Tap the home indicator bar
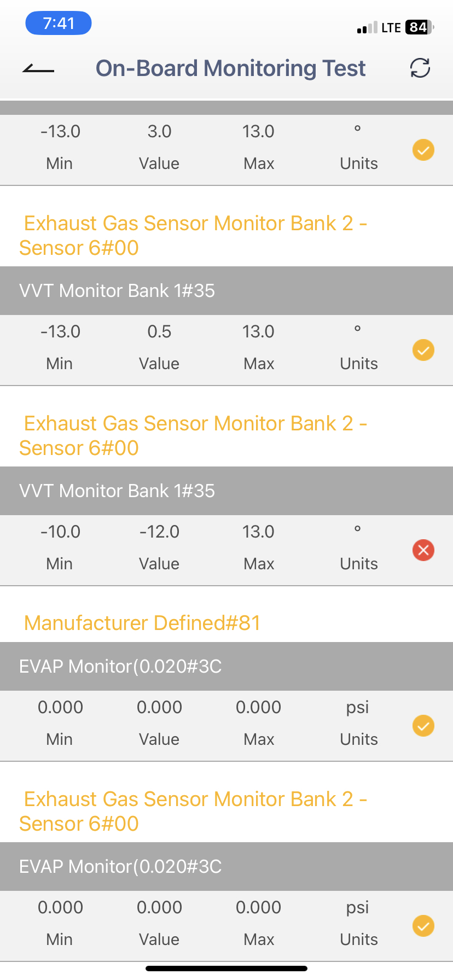Screen dimensions: 453x980 point(226,968)
